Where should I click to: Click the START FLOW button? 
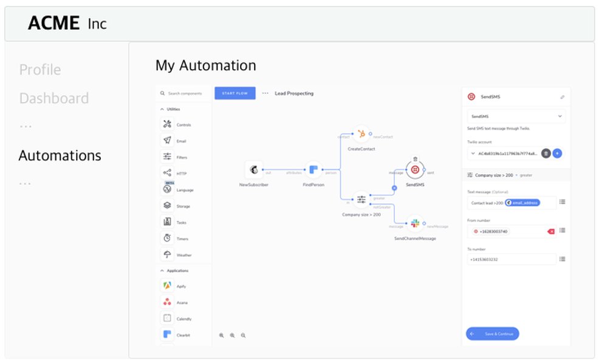pos(235,93)
